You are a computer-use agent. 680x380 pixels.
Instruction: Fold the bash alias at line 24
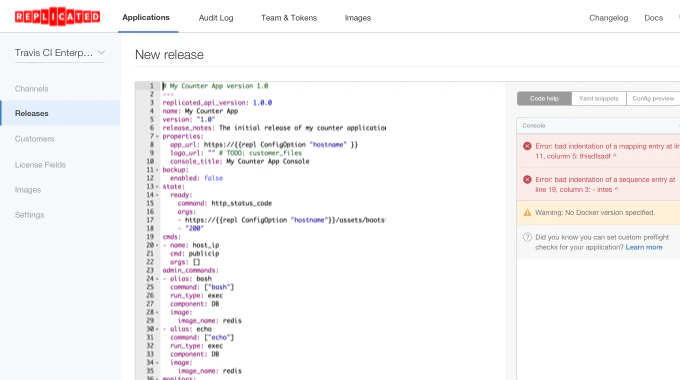157,279
